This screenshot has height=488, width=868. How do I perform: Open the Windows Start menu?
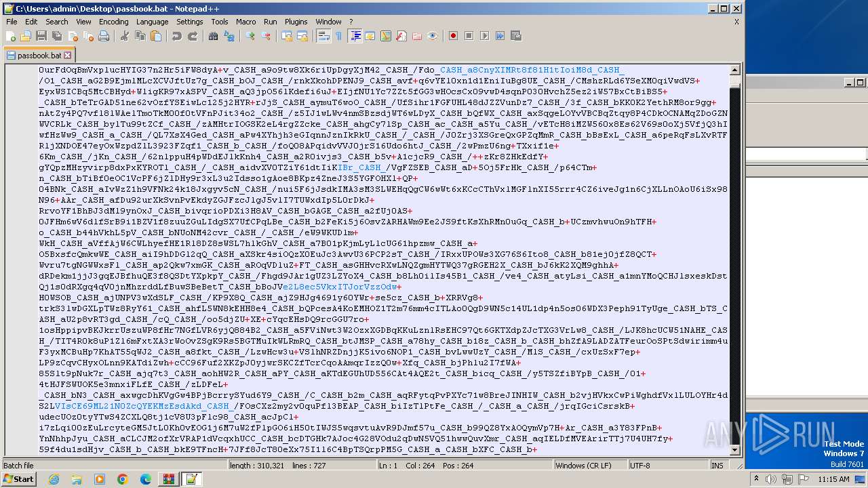tap(19, 479)
